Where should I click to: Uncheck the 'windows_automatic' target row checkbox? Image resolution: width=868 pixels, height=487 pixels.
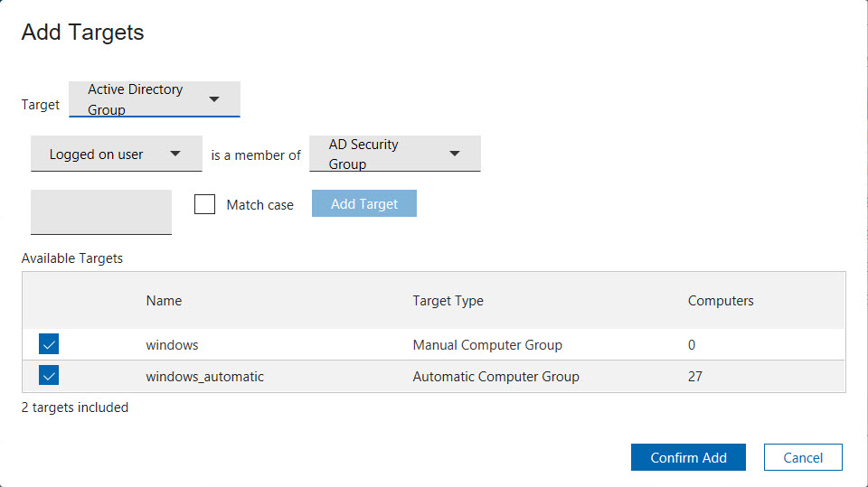coord(49,375)
